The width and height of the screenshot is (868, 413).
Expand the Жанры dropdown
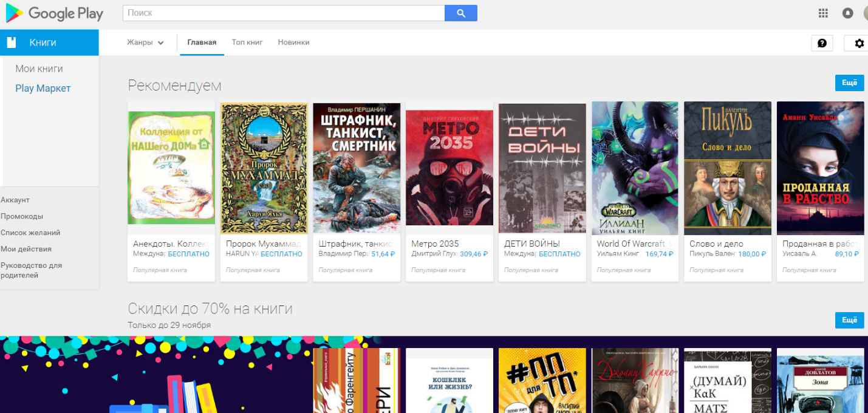[146, 43]
